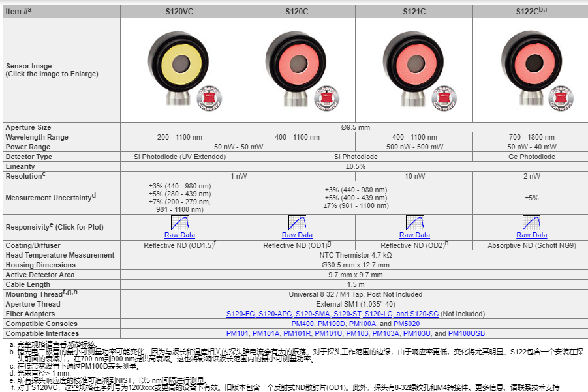
Task: Click the S122C column header
Action: [x=531, y=12]
